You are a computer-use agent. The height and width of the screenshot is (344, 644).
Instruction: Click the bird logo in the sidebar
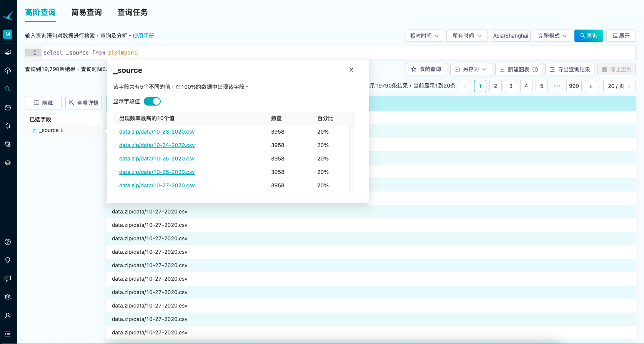(8, 15)
